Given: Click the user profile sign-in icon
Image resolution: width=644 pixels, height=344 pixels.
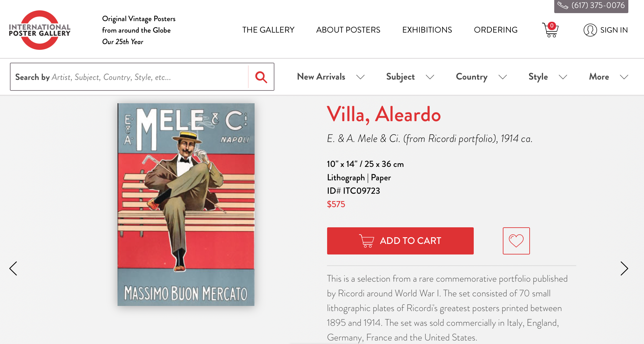Looking at the screenshot, I should [x=590, y=30].
